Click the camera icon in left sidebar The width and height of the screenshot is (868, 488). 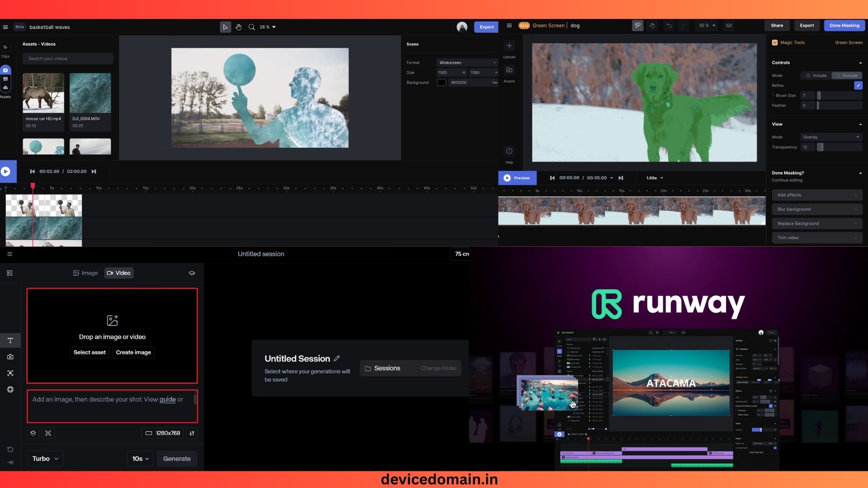tap(10, 357)
